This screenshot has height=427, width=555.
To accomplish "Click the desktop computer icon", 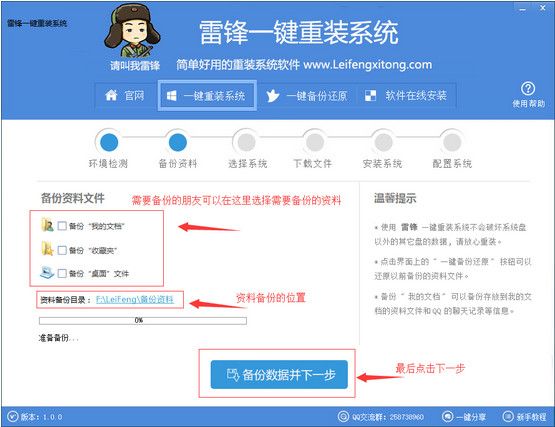I will (x=47, y=272).
